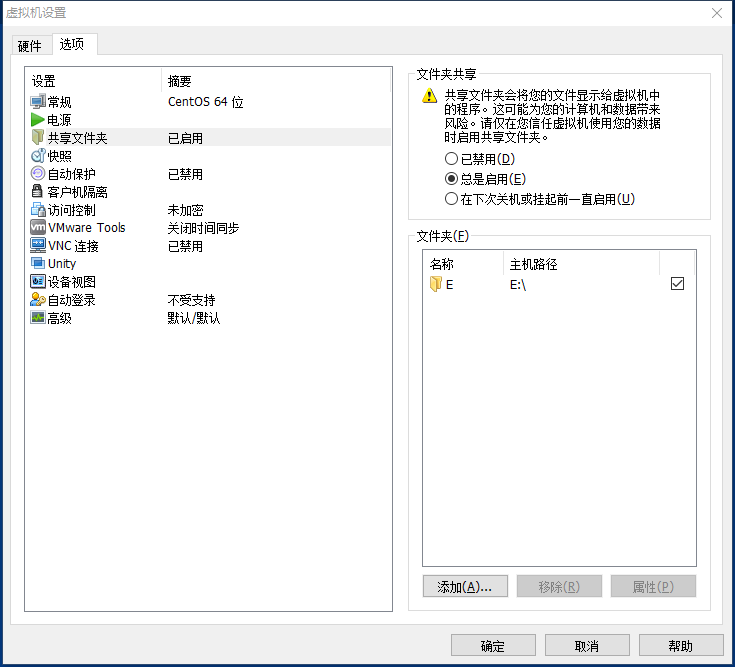Click the 未加密 summary text
Image resolution: width=735 pixels, height=667 pixels.
point(186,210)
